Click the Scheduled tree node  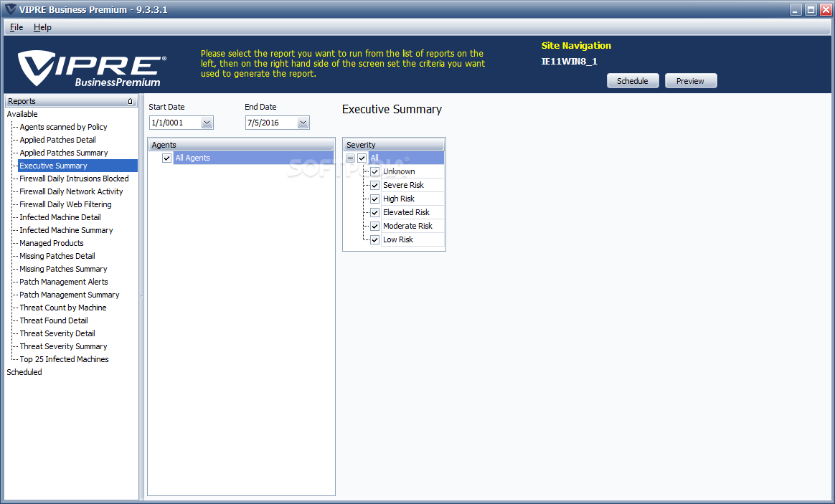(24, 373)
